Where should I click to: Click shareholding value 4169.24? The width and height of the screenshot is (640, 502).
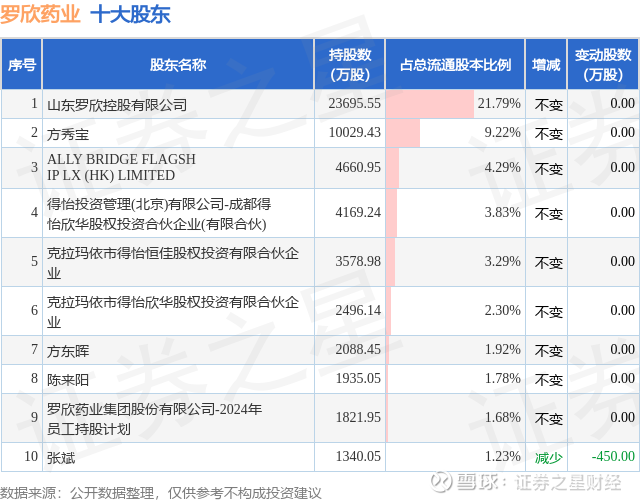tap(358, 212)
